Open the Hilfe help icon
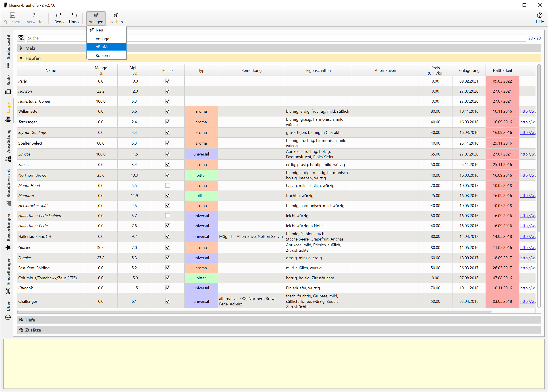This screenshot has height=392, width=548. coord(539,15)
